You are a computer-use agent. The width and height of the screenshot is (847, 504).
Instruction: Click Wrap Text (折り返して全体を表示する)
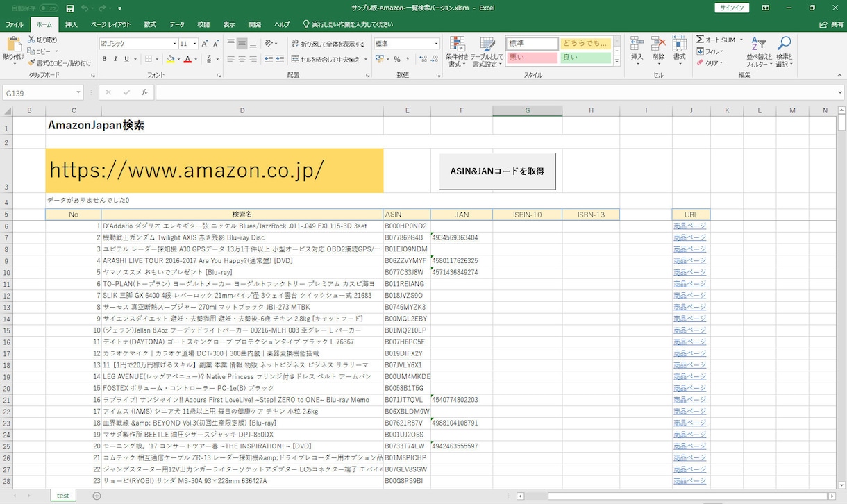point(329,43)
